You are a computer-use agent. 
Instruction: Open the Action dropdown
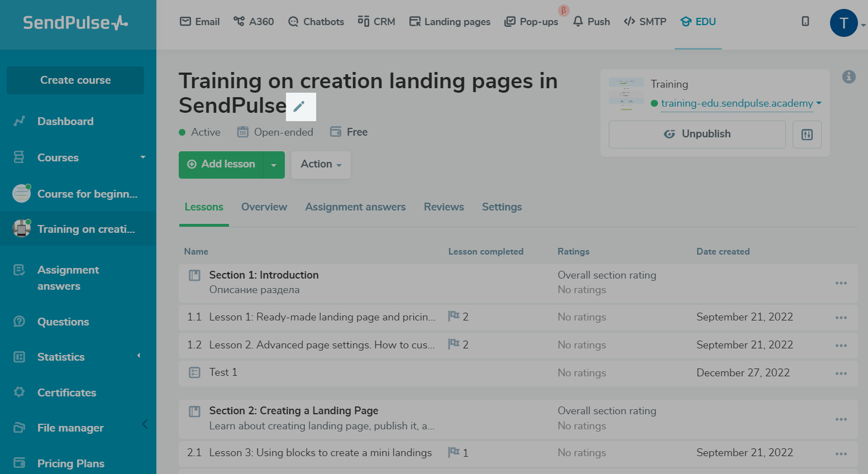(x=321, y=165)
